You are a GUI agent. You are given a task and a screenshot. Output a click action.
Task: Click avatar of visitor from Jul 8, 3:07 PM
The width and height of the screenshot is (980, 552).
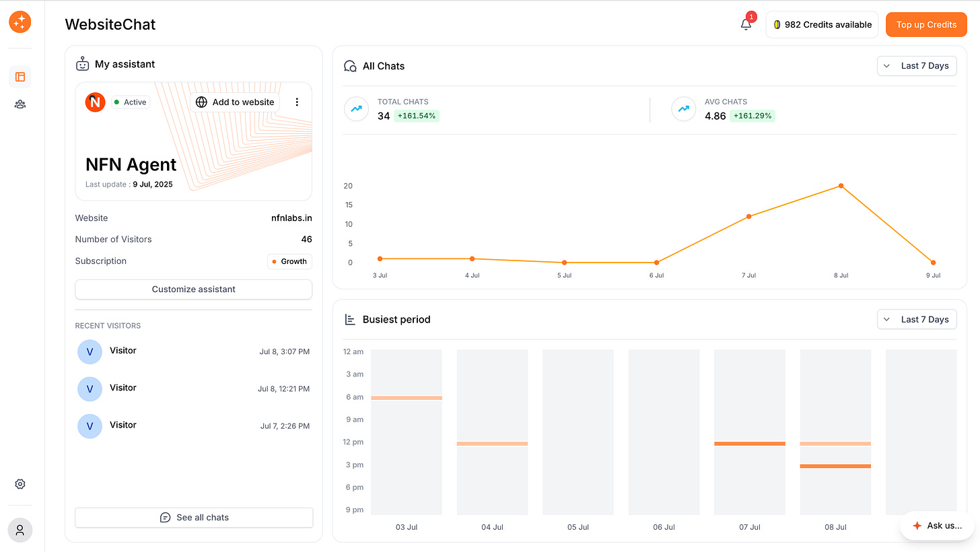coord(90,352)
